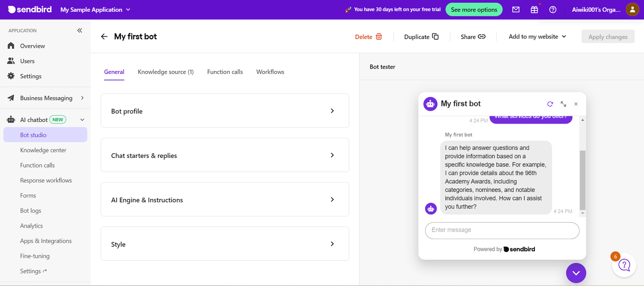
Task: Click the bot's reply message bubble
Action: coord(495,177)
